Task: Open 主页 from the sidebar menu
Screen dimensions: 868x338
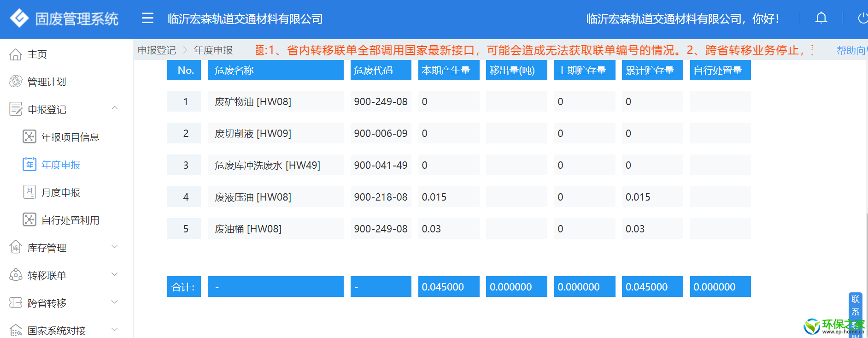Action: 37,54
